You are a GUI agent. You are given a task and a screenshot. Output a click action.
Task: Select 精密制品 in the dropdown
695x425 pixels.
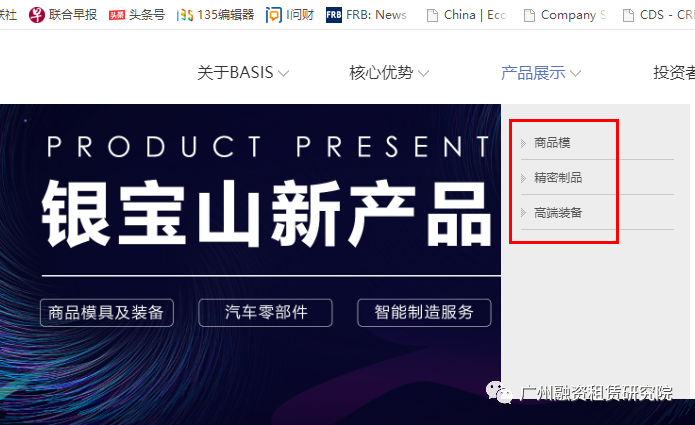coord(558,178)
